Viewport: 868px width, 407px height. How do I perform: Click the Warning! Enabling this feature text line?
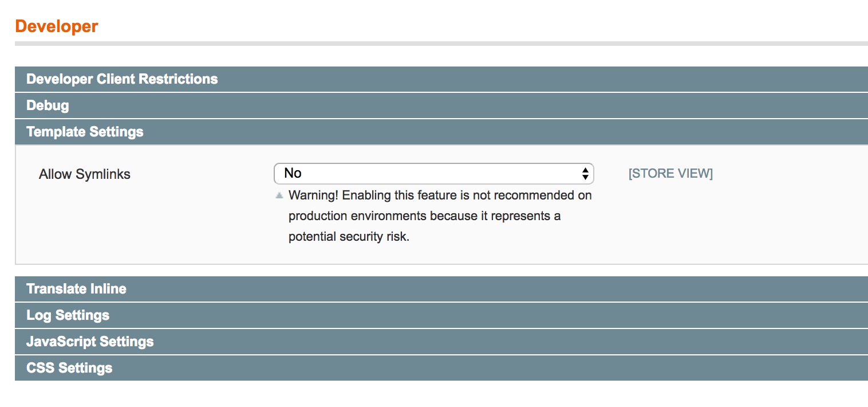point(440,195)
